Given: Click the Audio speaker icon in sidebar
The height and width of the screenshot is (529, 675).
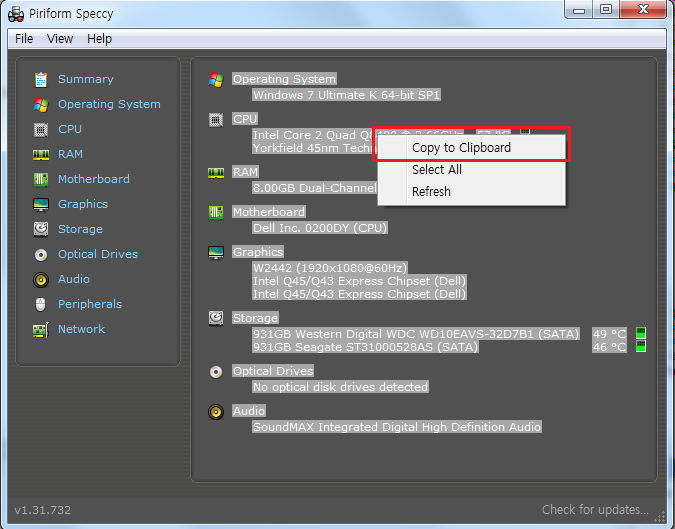Looking at the screenshot, I should coord(41,280).
